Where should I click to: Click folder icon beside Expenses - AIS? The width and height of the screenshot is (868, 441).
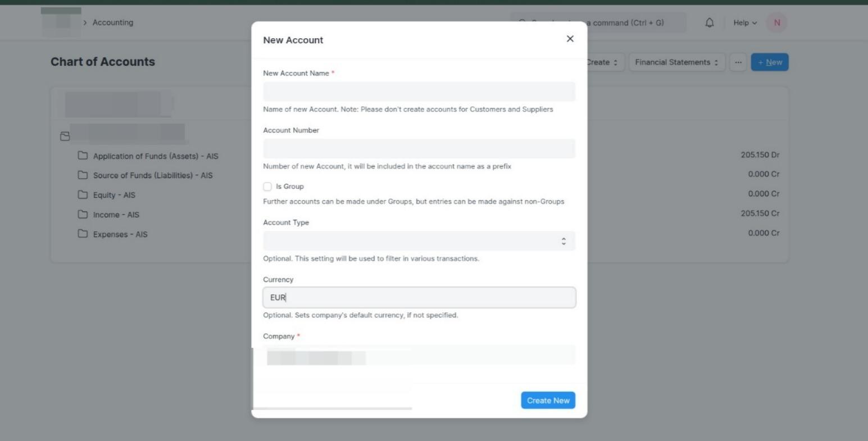coord(82,234)
